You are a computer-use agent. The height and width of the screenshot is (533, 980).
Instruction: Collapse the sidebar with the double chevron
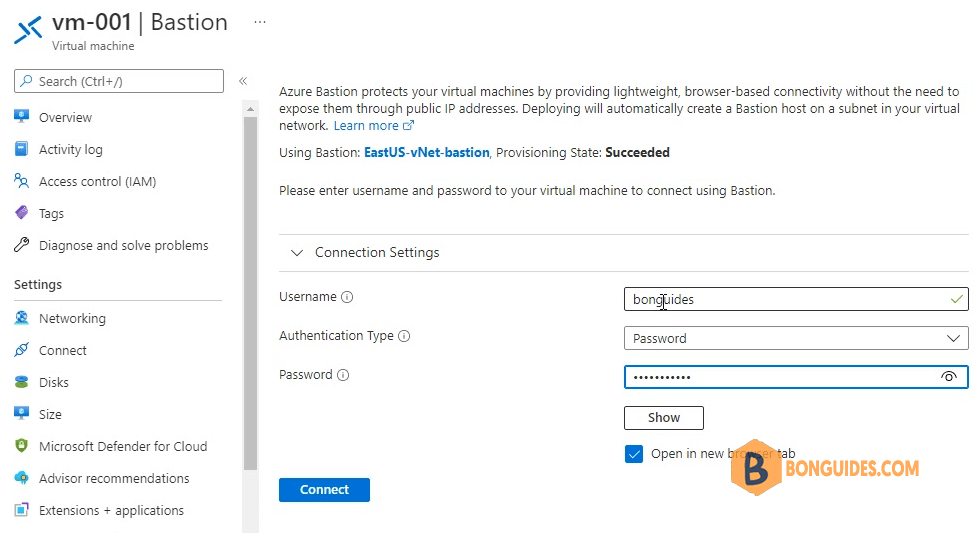tap(243, 81)
